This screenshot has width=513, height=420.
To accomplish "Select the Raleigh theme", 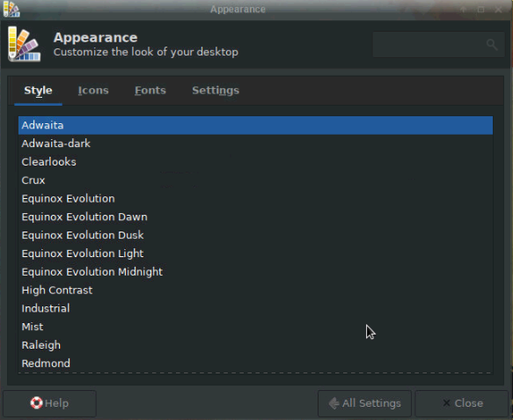I will click(255, 345).
